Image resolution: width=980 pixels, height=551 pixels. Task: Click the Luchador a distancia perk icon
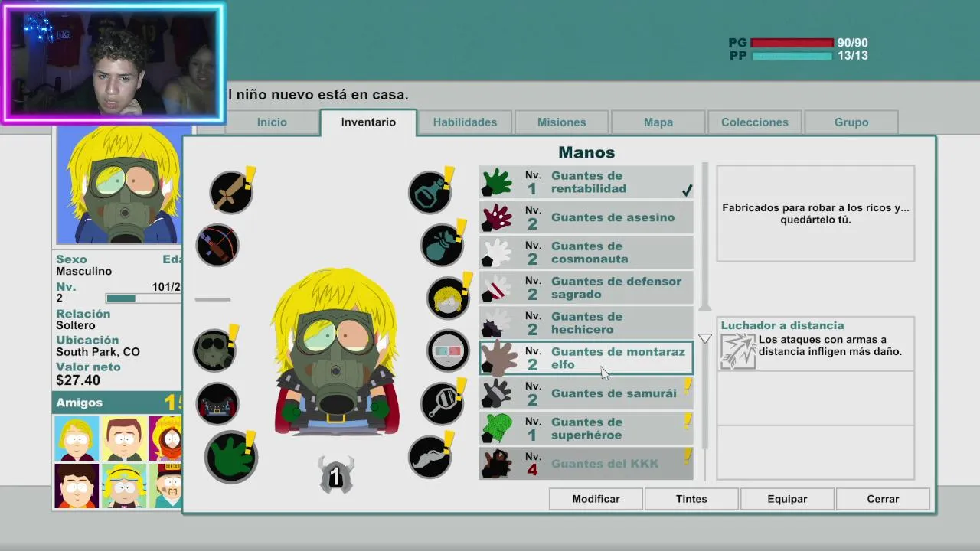click(738, 351)
